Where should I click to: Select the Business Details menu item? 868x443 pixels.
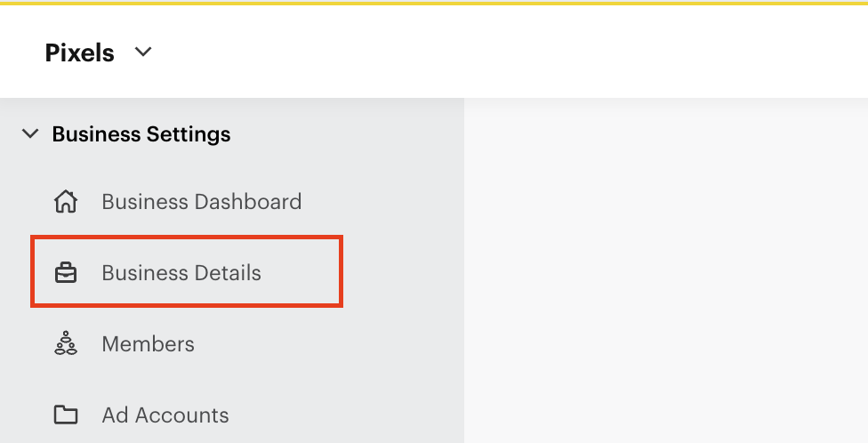[x=181, y=273]
